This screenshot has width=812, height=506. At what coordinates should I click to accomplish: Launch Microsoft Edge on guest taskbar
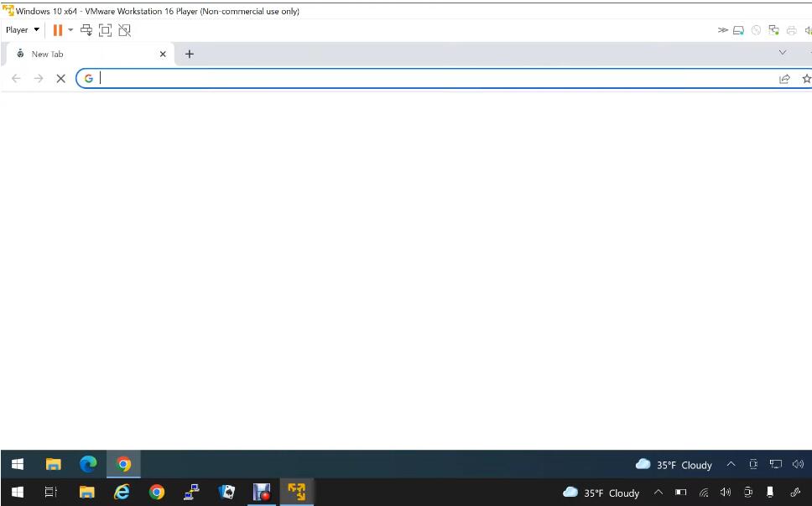tap(88, 464)
